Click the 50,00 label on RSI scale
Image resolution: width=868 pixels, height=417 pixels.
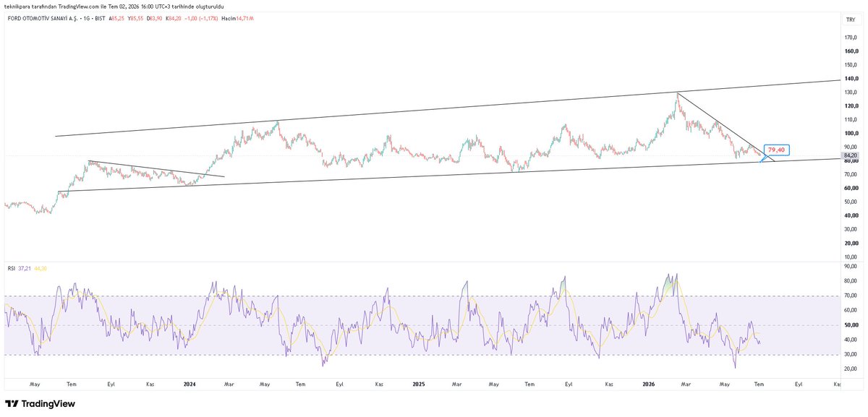[850, 325]
